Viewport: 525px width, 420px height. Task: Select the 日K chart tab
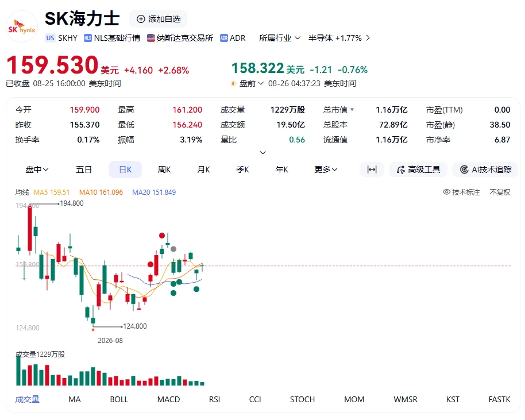point(125,169)
